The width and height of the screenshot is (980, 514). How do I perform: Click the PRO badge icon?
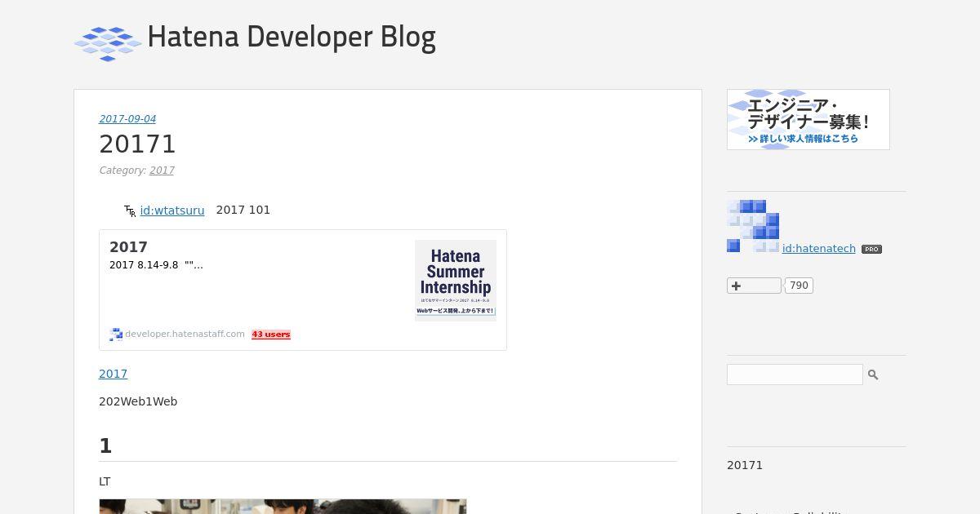coord(871,250)
